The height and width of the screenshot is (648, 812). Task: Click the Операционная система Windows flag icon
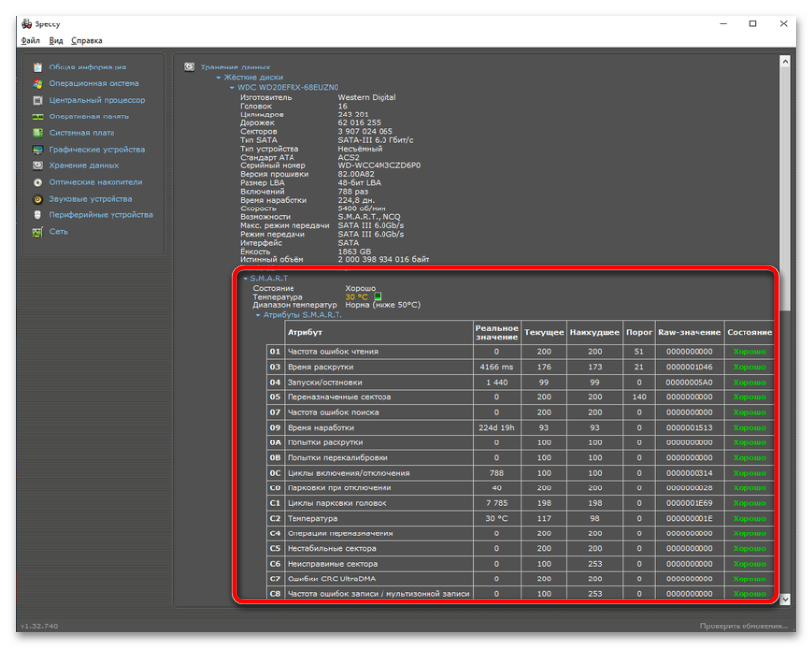[x=38, y=84]
